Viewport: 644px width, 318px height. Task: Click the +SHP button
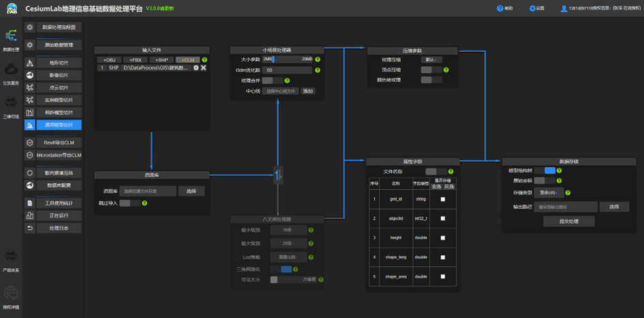[x=162, y=59]
